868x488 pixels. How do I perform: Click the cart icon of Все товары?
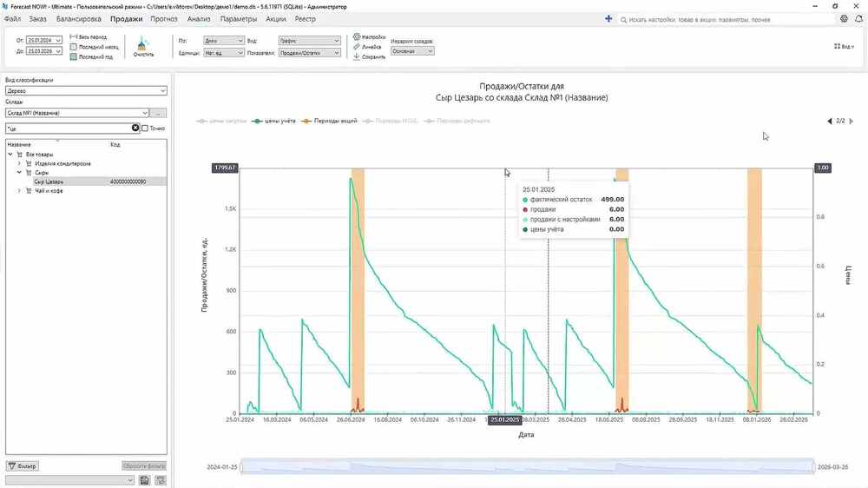tap(19, 155)
